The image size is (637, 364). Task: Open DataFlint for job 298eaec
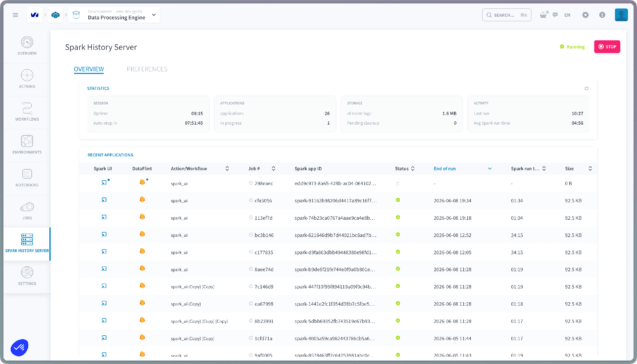pos(142,182)
